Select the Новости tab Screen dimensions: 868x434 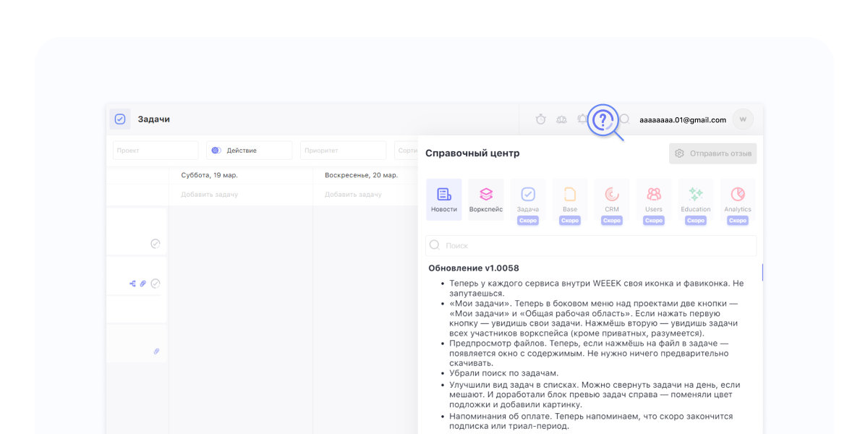(x=443, y=200)
